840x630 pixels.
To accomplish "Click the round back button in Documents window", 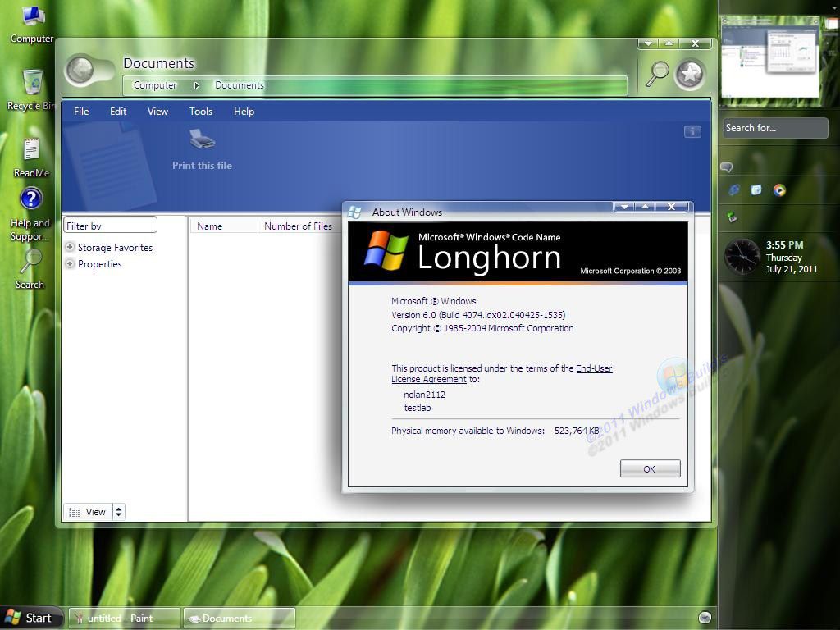I will coord(80,71).
